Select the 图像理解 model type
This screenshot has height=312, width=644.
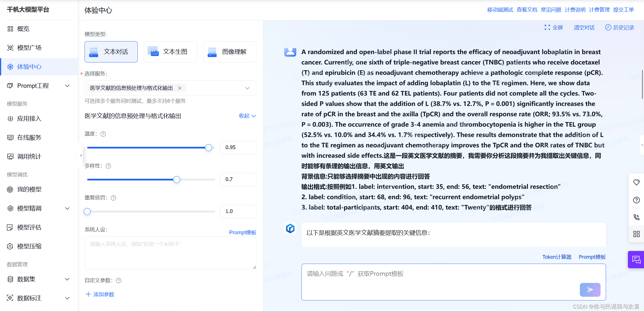(230, 52)
